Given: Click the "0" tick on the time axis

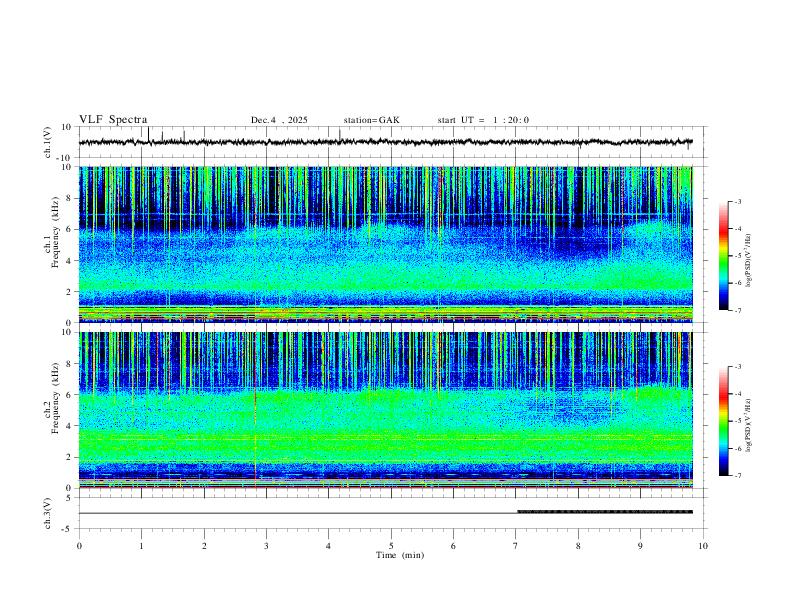Looking at the screenshot, I should (79, 546).
